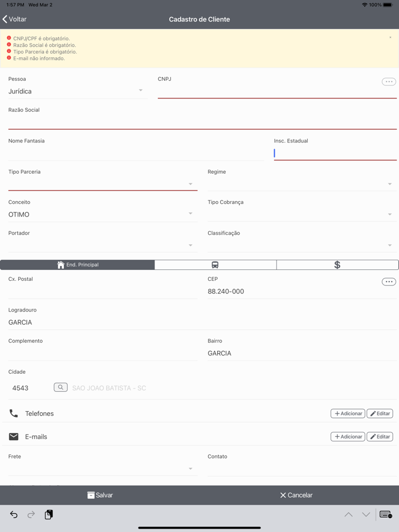Image resolution: width=399 pixels, height=532 pixels.
Task: Expand the Conceito dropdown
Action: point(103,214)
